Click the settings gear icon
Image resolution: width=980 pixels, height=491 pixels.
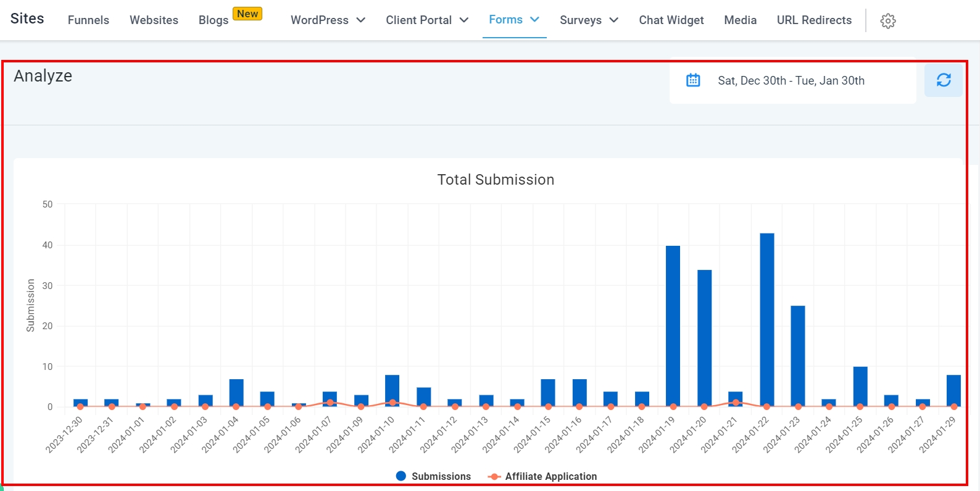(887, 21)
